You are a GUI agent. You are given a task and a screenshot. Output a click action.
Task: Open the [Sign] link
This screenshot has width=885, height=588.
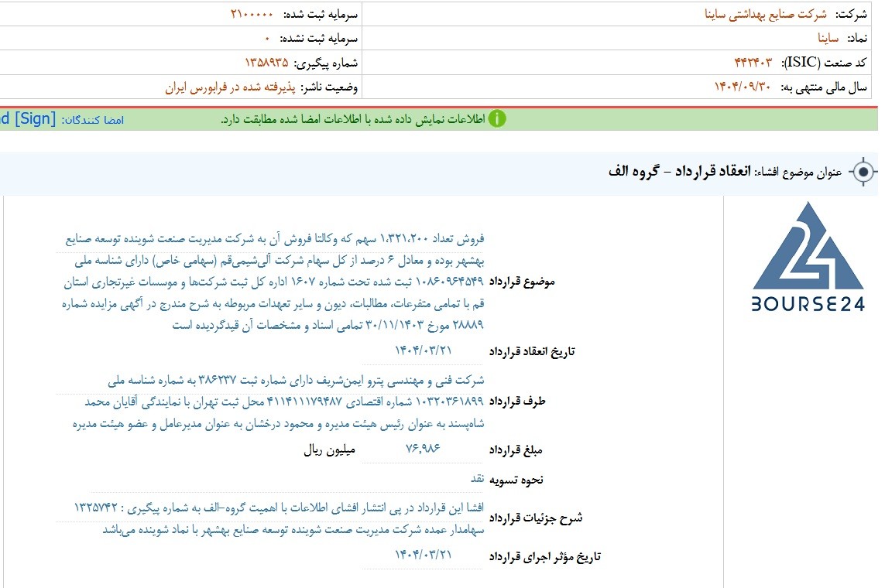[35, 118]
